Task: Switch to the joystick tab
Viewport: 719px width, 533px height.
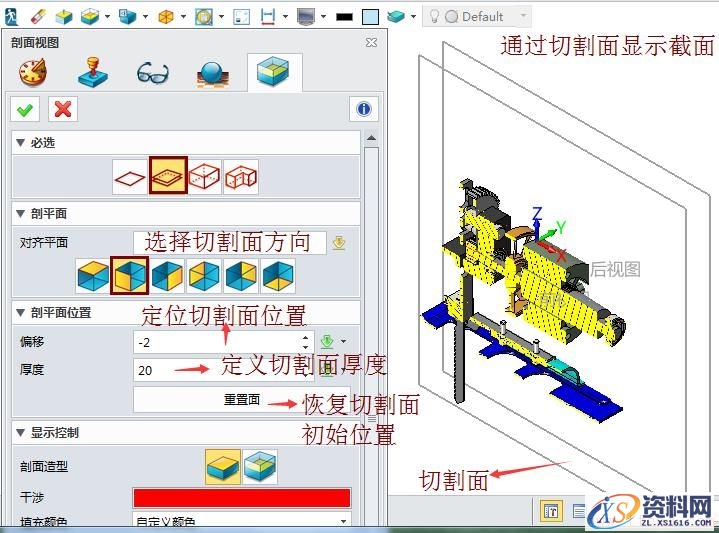Action: 93,72
